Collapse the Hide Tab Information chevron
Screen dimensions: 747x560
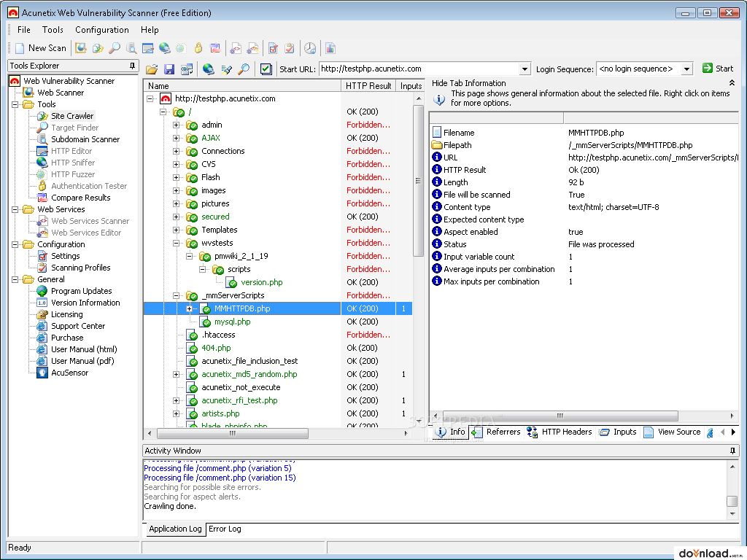click(x=732, y=83)
